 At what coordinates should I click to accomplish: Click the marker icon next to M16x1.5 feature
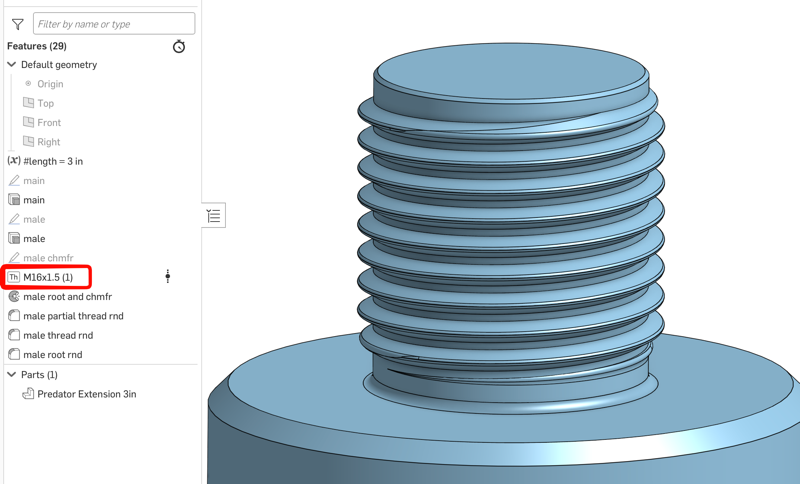pos(168,276)
